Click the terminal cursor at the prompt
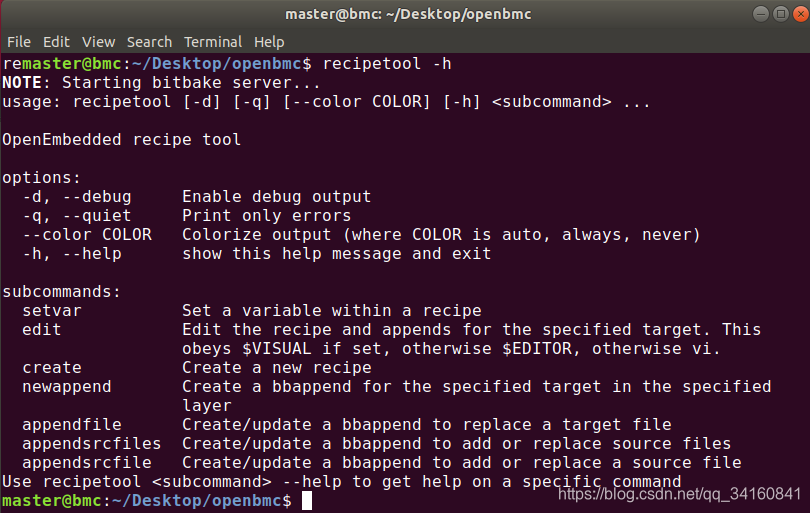810x513 pixels. tap(307, 501)
